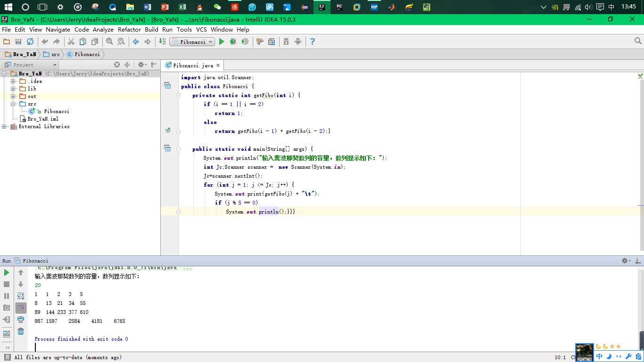
Task: Move up the stack trace in the Run panel
Action: (21, 272)
